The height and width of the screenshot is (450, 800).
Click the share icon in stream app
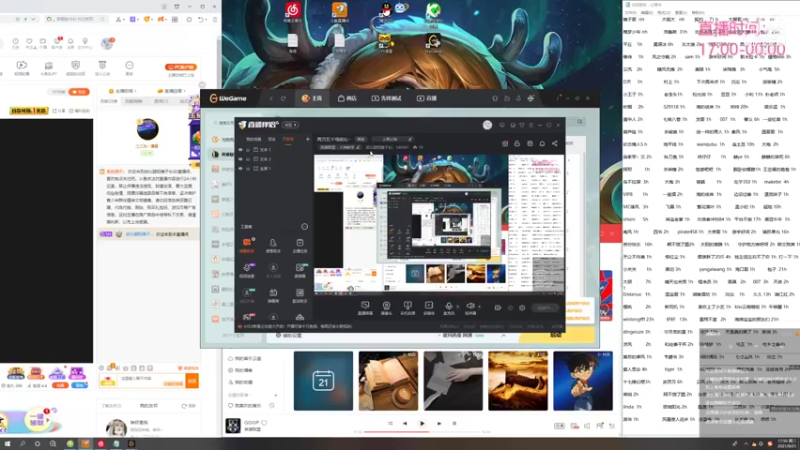(x=555, y=144)
